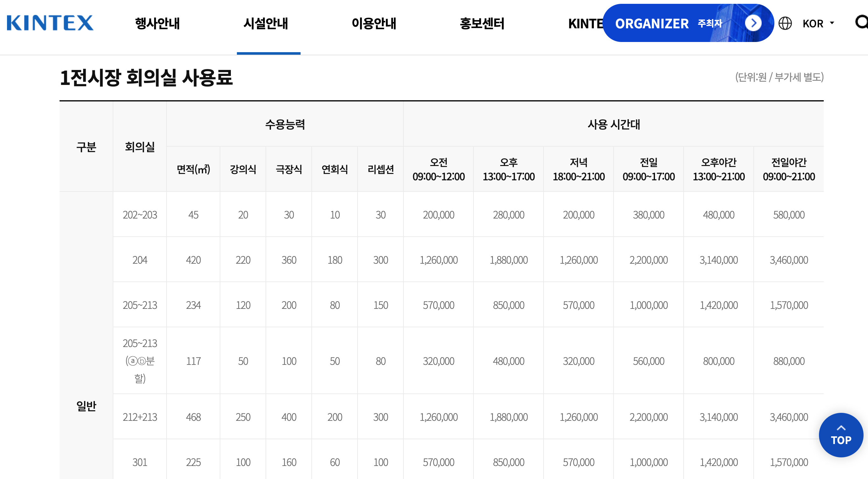
Task: Click the 사용 시간대 column header
Action: point(613,124)
